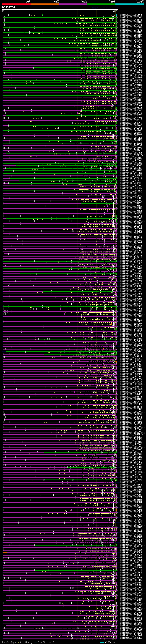Viewport: 146px width, 644px height.
Task: Select row label UniRef100_C1EA37
Action: pyautogui.click(x=131, y=271)
